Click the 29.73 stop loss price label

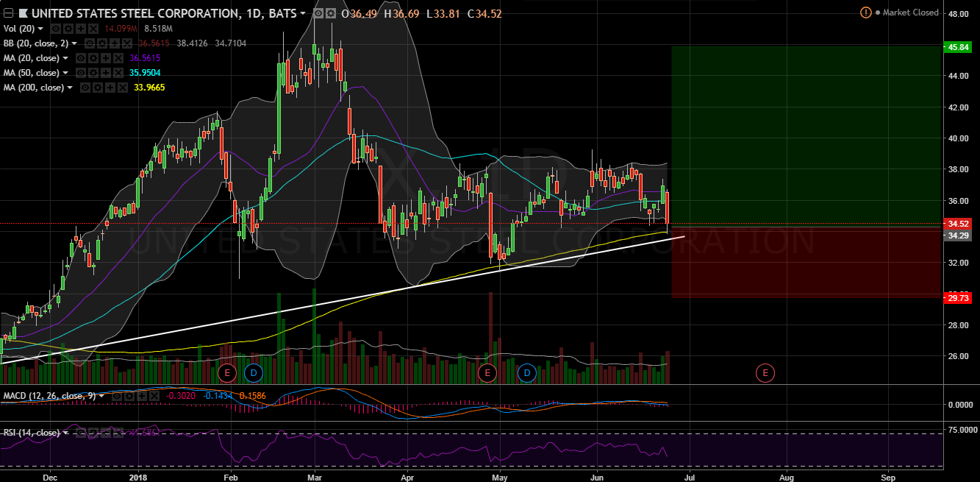point(956,297)
